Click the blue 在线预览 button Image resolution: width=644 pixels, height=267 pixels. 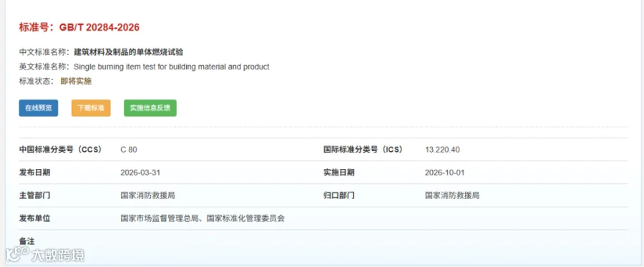click(39, 108)
